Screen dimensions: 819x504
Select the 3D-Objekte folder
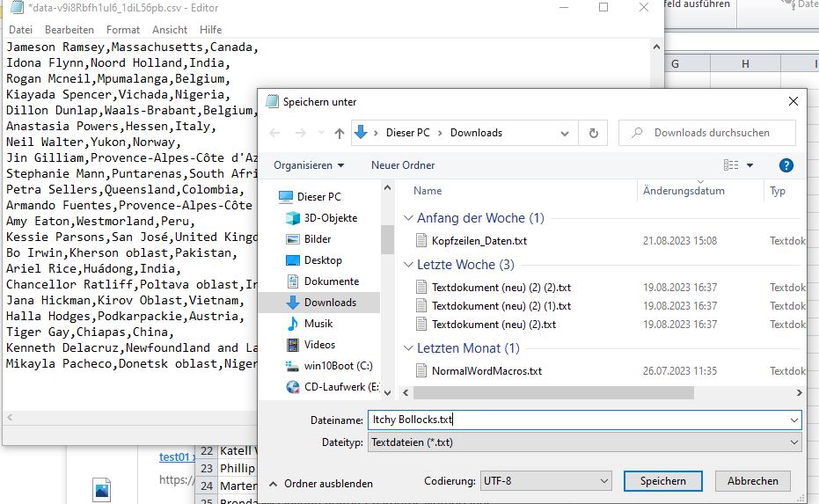[330, 218]
